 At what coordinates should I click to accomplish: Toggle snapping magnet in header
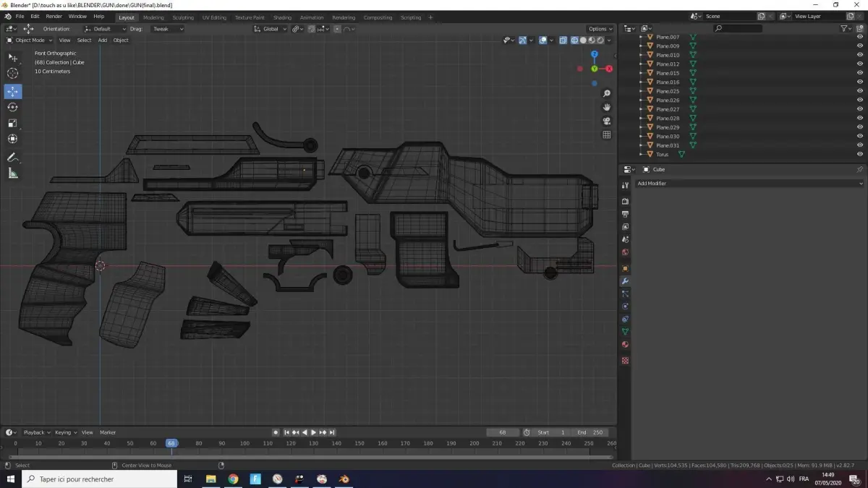click(x=311, y=29)
